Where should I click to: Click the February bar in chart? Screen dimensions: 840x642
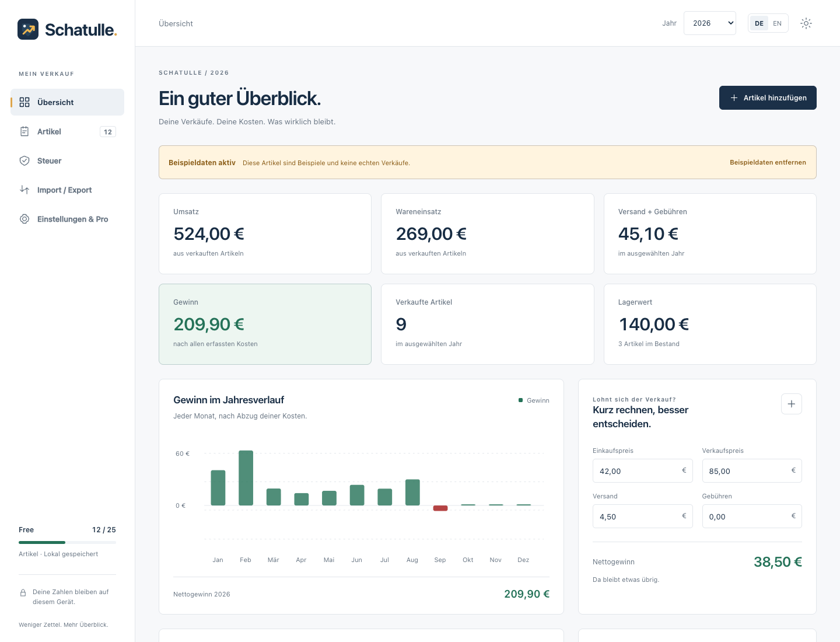pyautogui.click(x=246, y=478)
